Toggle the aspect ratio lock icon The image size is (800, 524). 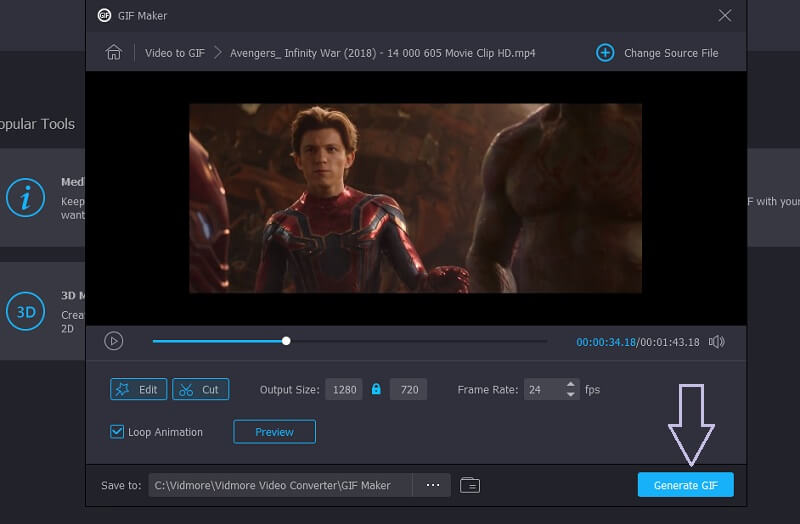point(376,389)
